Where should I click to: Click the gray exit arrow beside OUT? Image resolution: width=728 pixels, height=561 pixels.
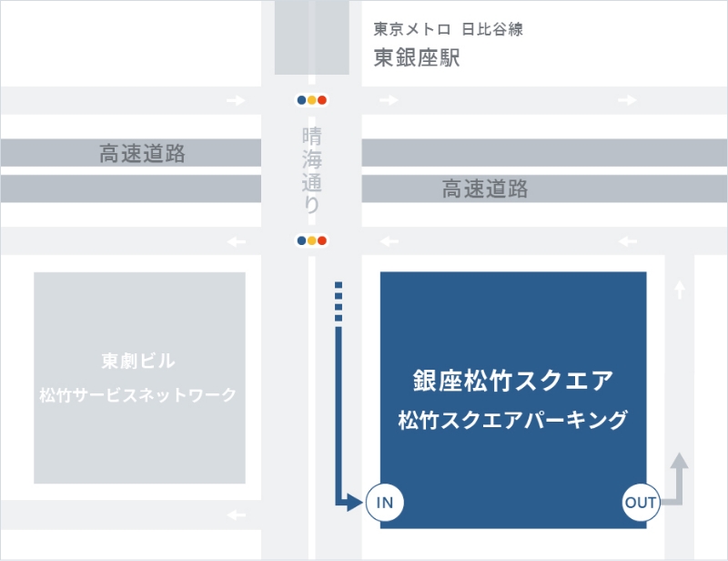click(x=677, y=478)
